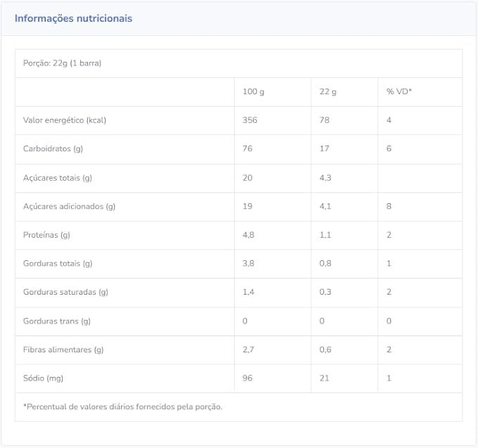Click the Gorduras trans (g) label
The width and height of the screenshot is (478, 448).
click(x=57, y=321)
